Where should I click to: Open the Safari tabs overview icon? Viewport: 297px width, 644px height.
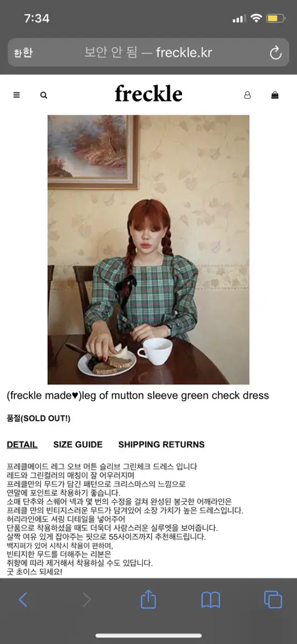point(273,599)
